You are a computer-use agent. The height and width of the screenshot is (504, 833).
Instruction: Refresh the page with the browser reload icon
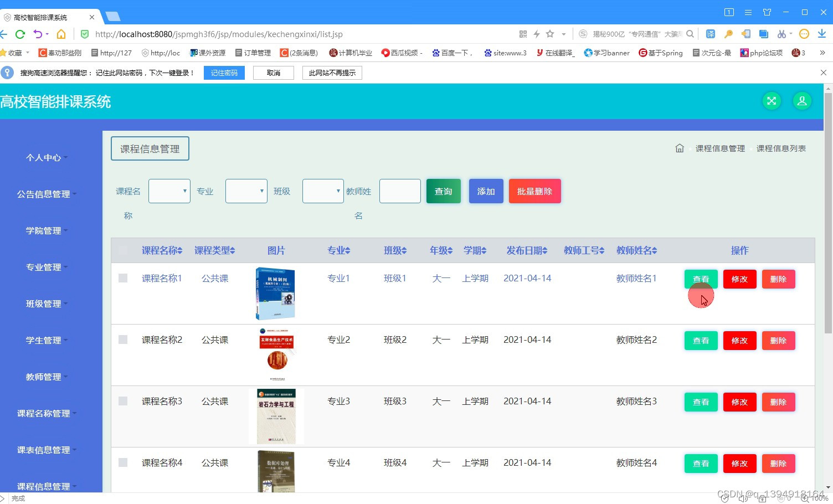(x=20, y=34)
